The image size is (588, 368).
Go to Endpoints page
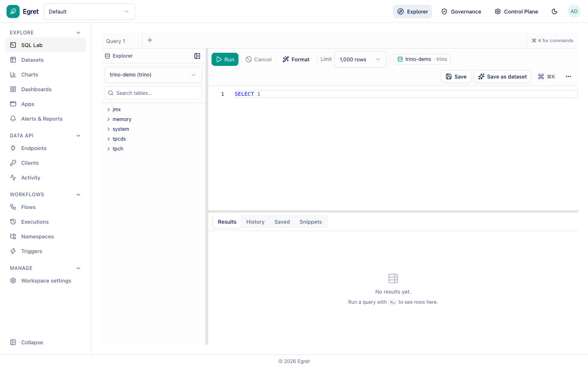click(x=45, y=148)
